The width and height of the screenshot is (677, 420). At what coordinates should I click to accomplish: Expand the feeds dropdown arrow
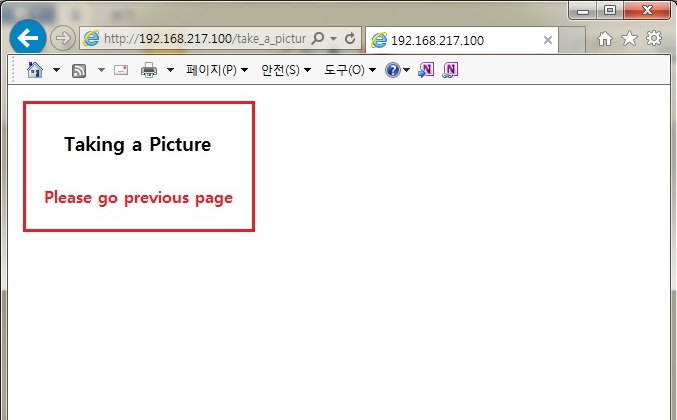[x=101, y=69]
